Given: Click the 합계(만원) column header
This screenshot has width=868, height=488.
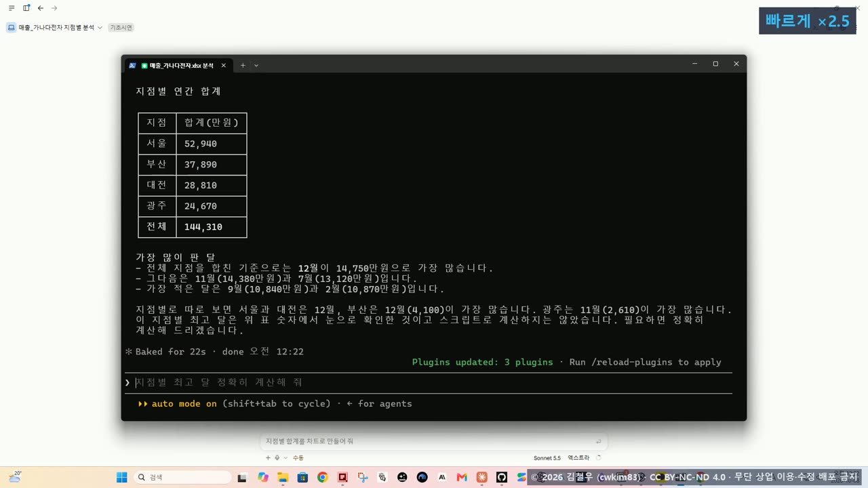Looking at the screenshot, I should (212, 123).
